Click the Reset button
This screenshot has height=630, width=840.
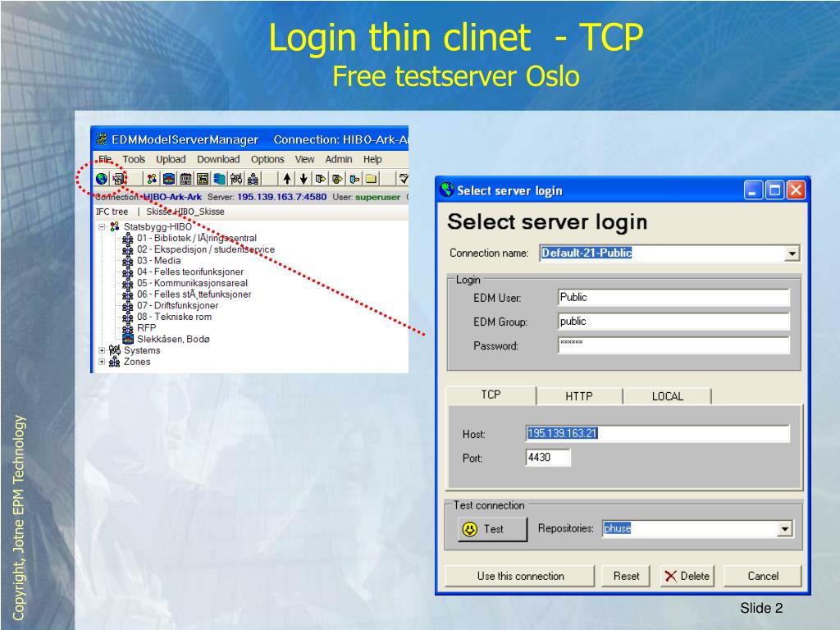pyautogui.click(x=626, y=576)
